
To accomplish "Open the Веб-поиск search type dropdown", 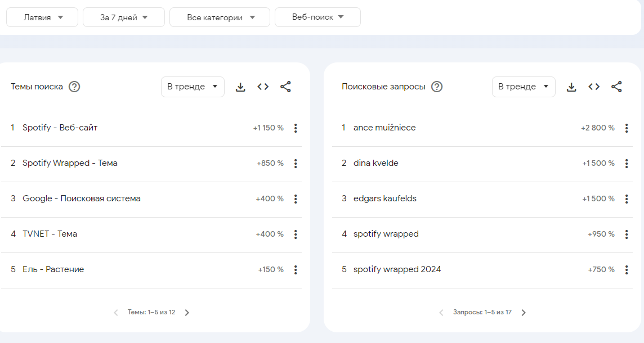I will pos(317,17).
